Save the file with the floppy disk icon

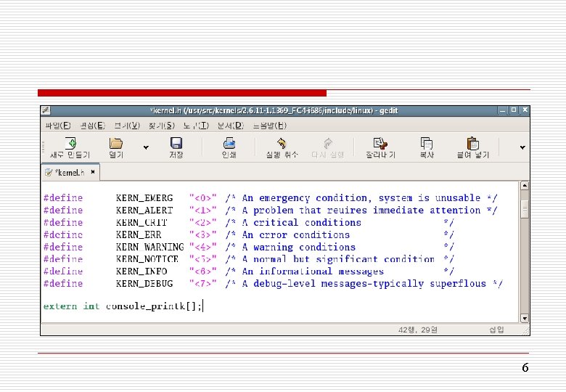[176, 143]
